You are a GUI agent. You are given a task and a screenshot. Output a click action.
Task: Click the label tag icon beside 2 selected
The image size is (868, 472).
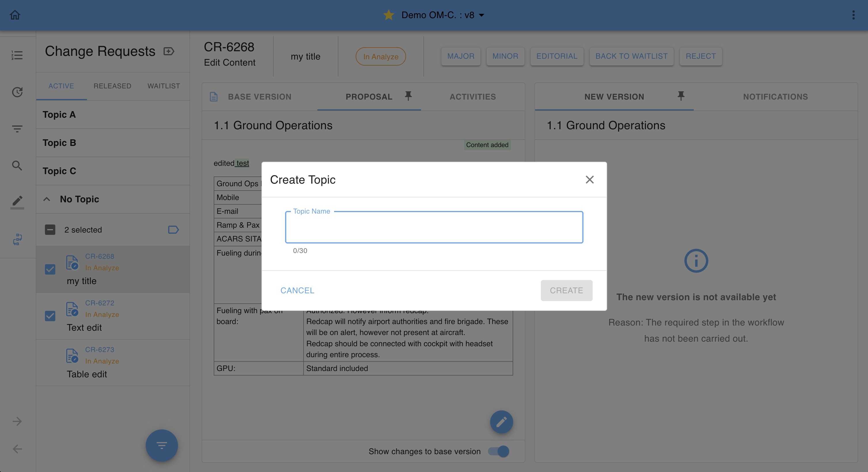(x=173, y=230)
